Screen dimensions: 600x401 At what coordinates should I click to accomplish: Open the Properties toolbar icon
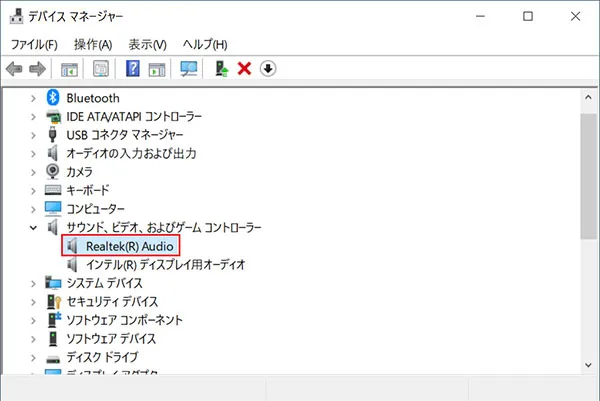tap(101, 69)
